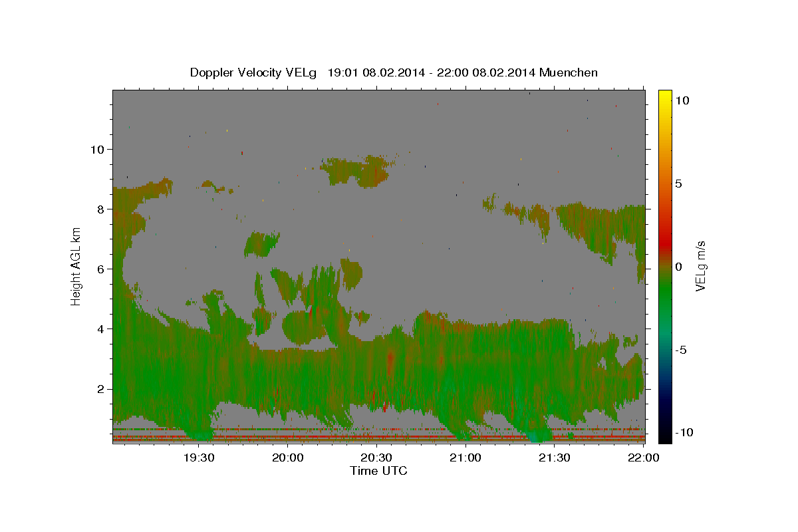Click the 19:30 time axis label
Image resolution: width=798 pixels, height=532 pixels.
(198, 458)
